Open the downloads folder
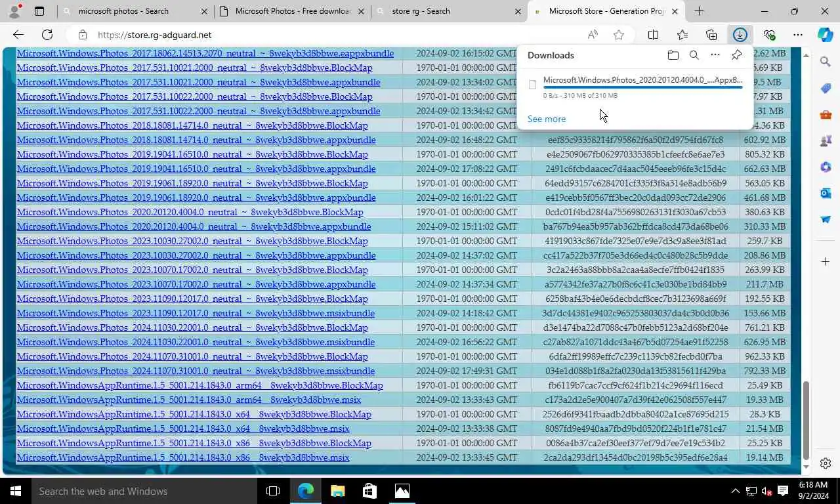 click(673, 55)
